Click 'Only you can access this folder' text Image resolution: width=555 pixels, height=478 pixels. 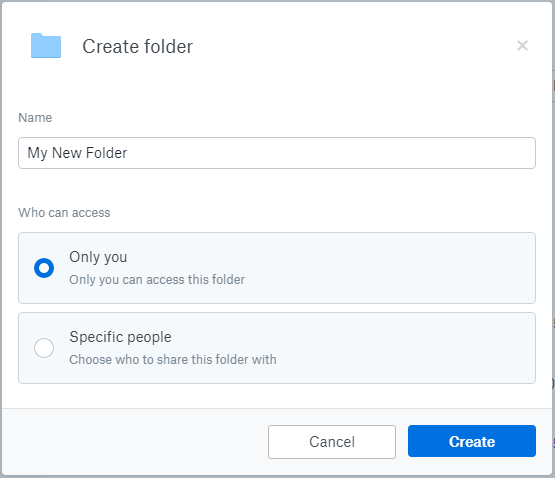click(x=157, y=280)
